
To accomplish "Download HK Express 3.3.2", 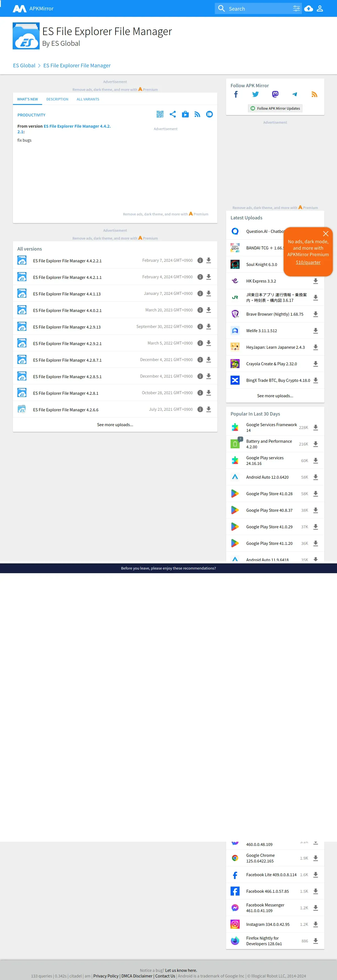I will coord(316,281).
